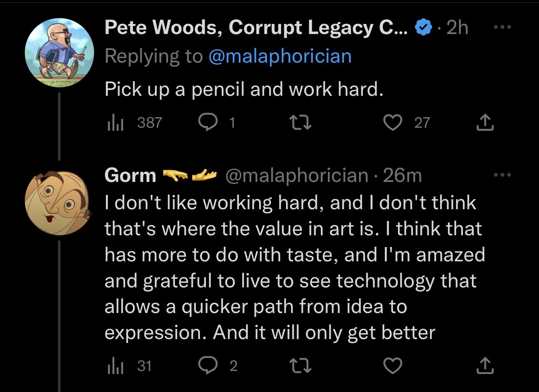The image size is (539, 392).
Task: Open the @malaphorician mention link
Action: (280, 56)
